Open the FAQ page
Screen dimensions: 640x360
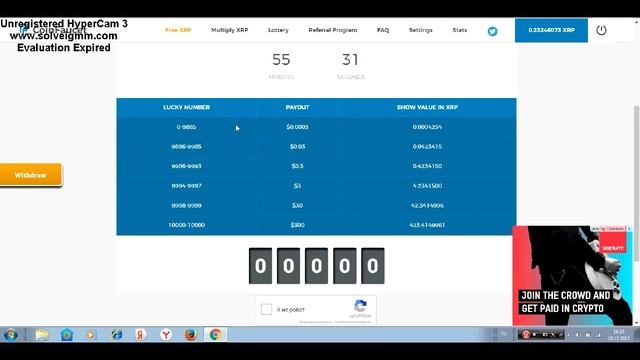pyautogui.click(x=383, y=30)
